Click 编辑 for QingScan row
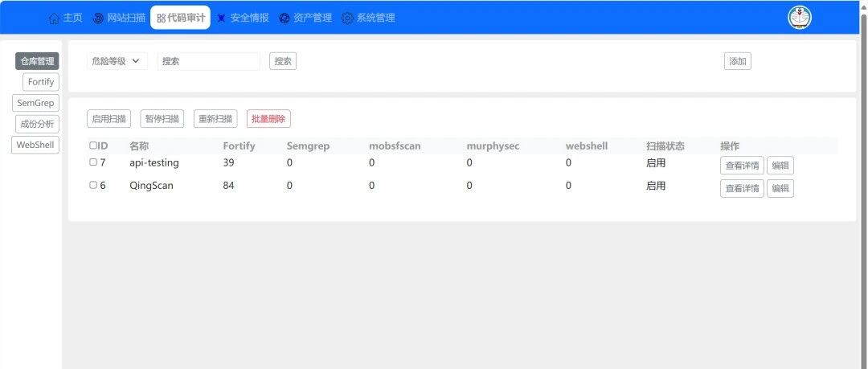The width and height of the screenshot is (868, 369). (x=780, y=188)
